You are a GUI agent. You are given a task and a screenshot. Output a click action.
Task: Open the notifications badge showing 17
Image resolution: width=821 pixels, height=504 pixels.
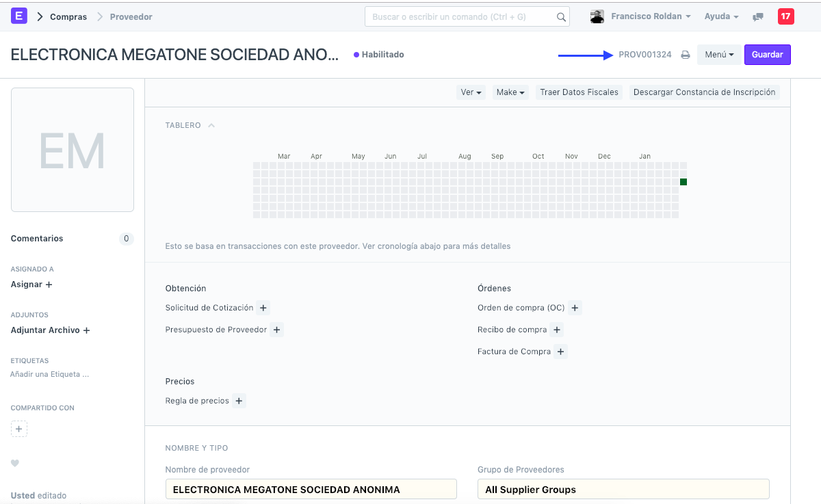tap(786, 16)
